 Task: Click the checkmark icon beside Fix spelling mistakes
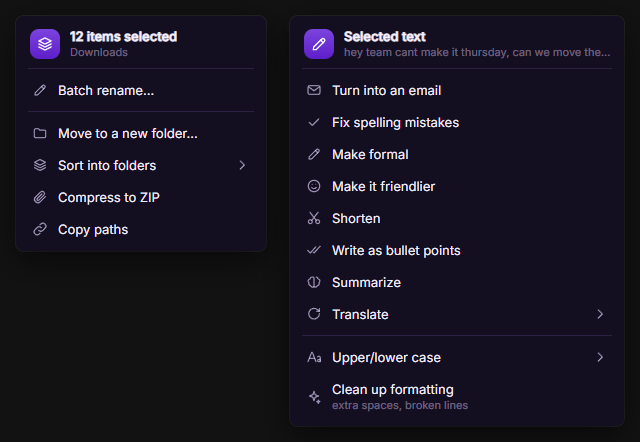[x=314, y=122]
